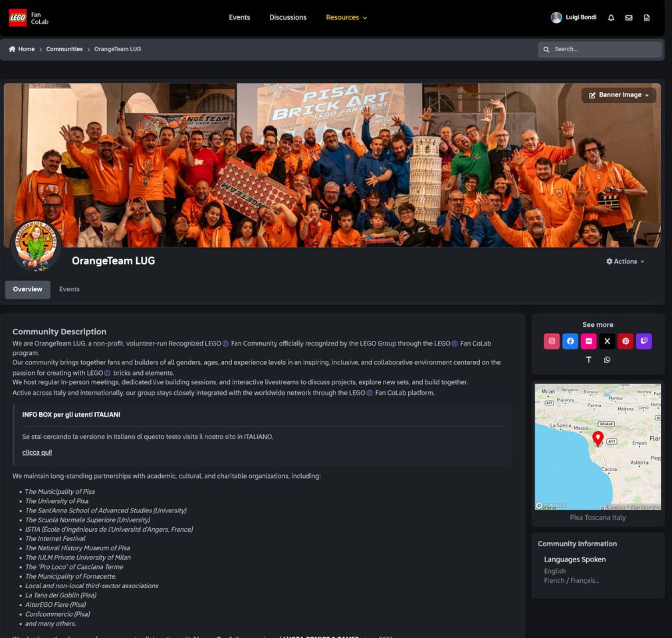Click 'Confcommercio (Pisa)' list item

pyautogui.click(x=57, y=614)
